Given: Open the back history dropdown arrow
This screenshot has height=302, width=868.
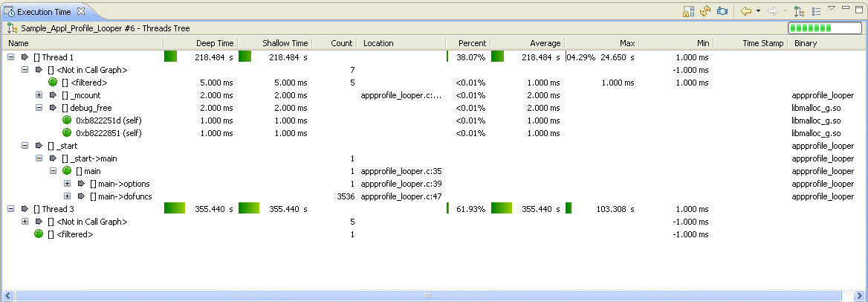Looking at the screenshot, I should click(758, 11).
